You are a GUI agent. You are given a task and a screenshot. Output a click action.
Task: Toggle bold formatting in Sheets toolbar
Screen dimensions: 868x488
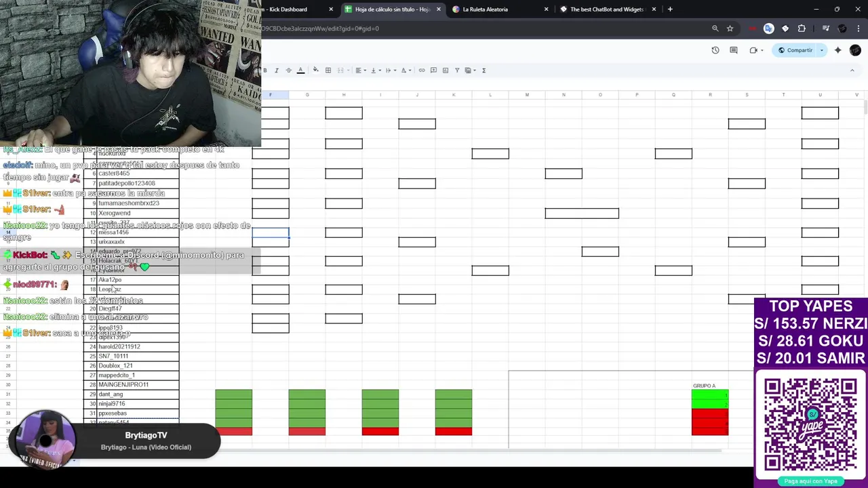tap(265, 70)
